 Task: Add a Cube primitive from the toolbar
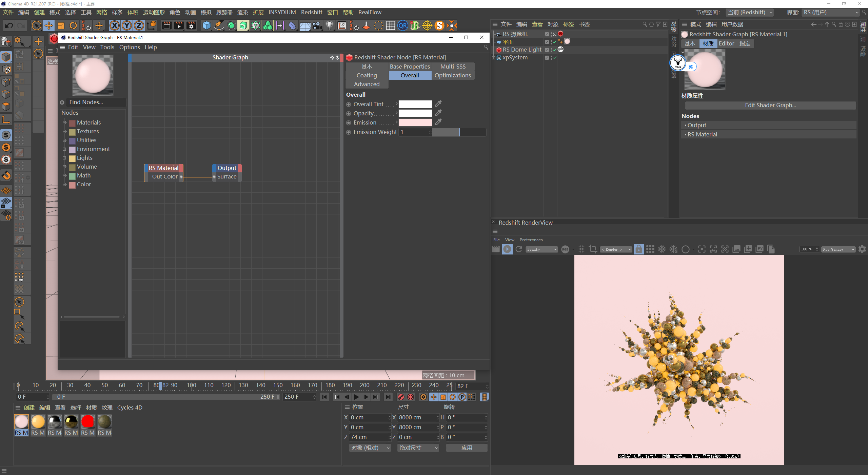pos(206,25)
